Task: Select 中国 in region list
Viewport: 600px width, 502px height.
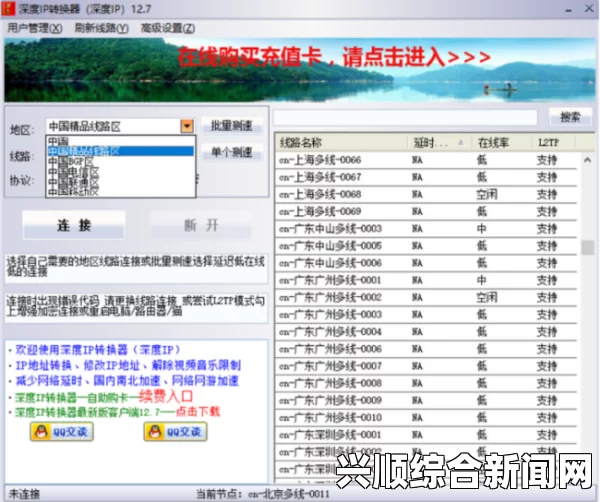Action: [x=120, y=141]
